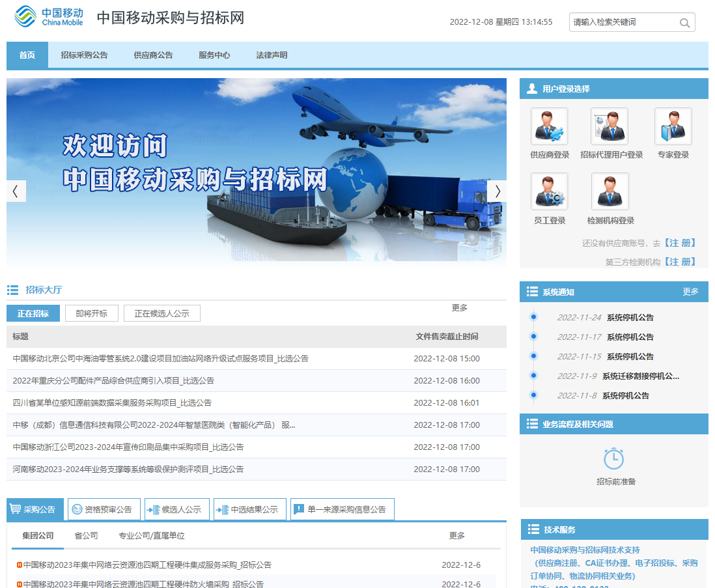Click the arrow list icon on 中选结果公示
Image resolution: width=715 pixels, height=588 pixels.
[223, 510]
